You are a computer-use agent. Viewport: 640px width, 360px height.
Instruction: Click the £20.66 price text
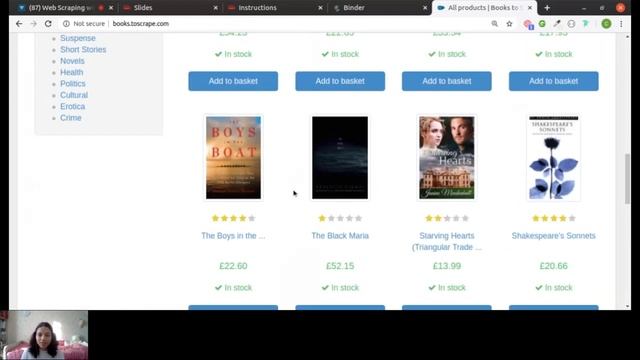tap(553, 266)
